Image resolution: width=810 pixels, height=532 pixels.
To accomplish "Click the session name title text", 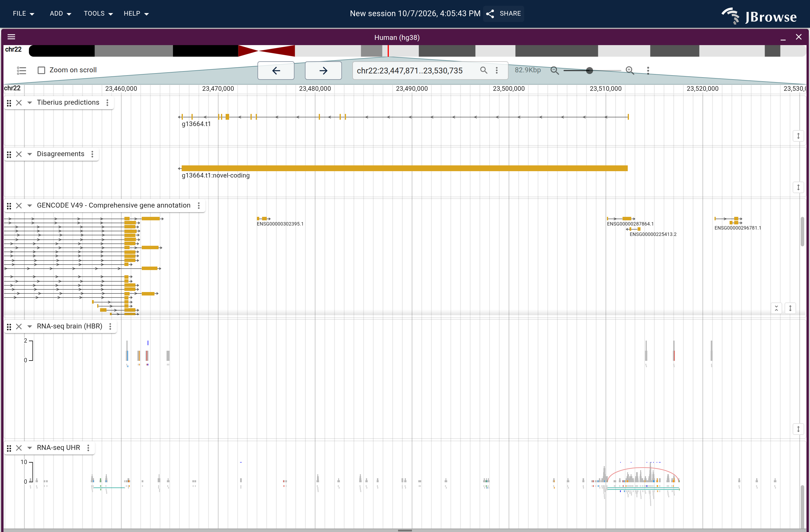I will [x=415, y=14].
